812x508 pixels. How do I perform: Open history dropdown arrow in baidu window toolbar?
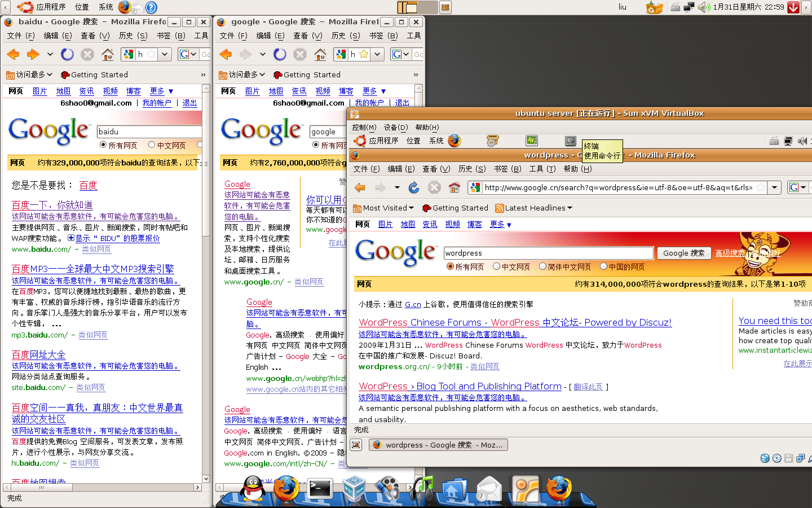coord(50,54)
